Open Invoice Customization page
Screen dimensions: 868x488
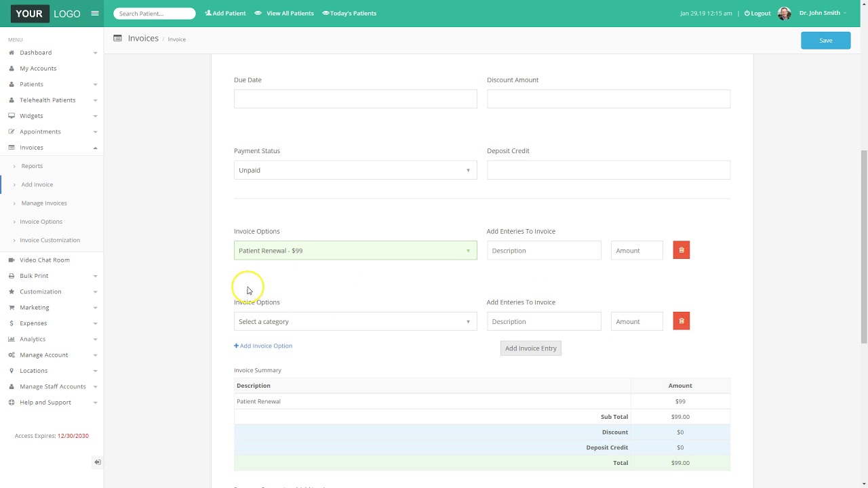click(x=50, y=240)
